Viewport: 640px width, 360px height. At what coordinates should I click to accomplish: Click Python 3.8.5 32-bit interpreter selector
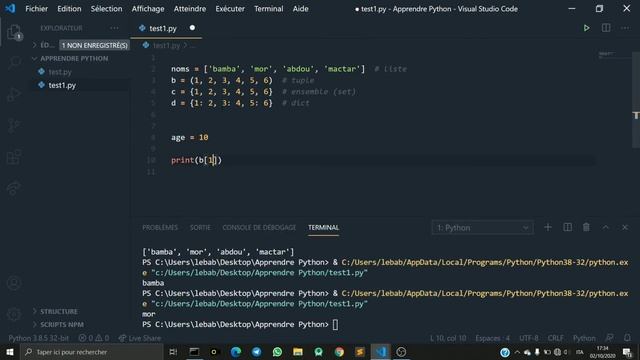tap(38, 338)
